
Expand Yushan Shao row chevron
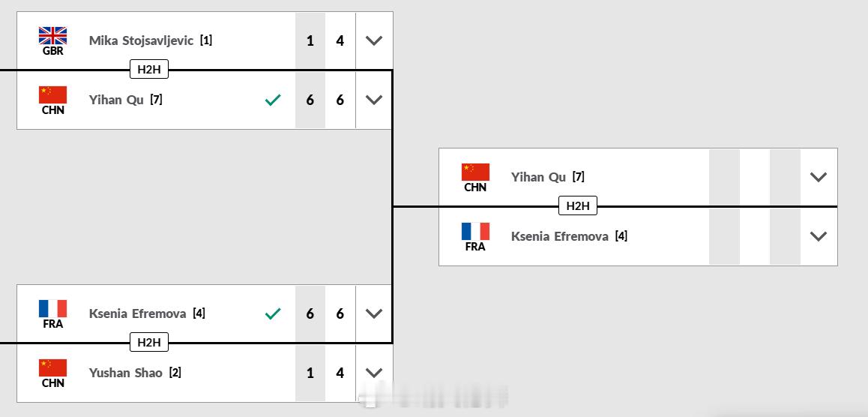coord(374,373)
